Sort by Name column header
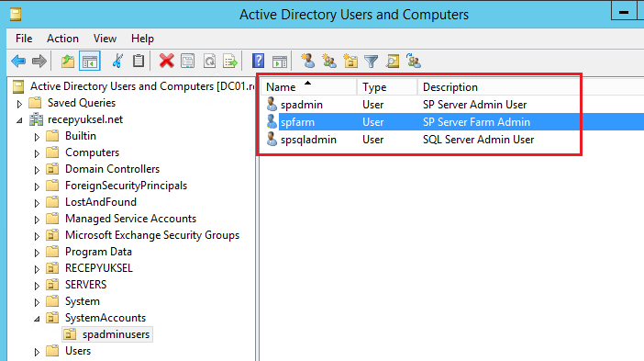 point(308,87)
